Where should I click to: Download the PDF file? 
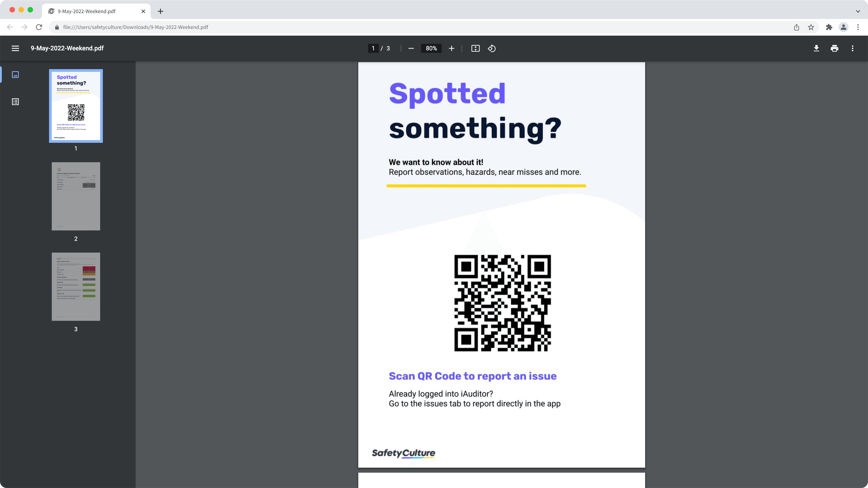click(x=816, y=48)
